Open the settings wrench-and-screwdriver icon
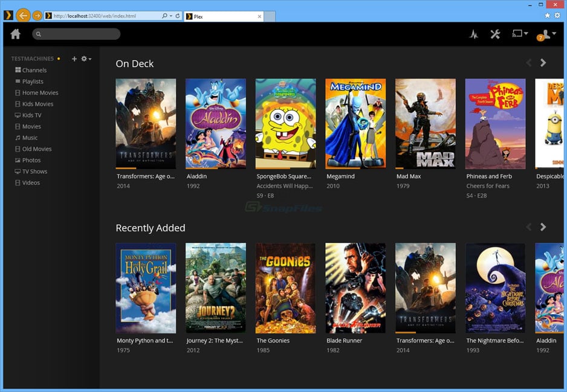567x392 pixels. (495, 34)
